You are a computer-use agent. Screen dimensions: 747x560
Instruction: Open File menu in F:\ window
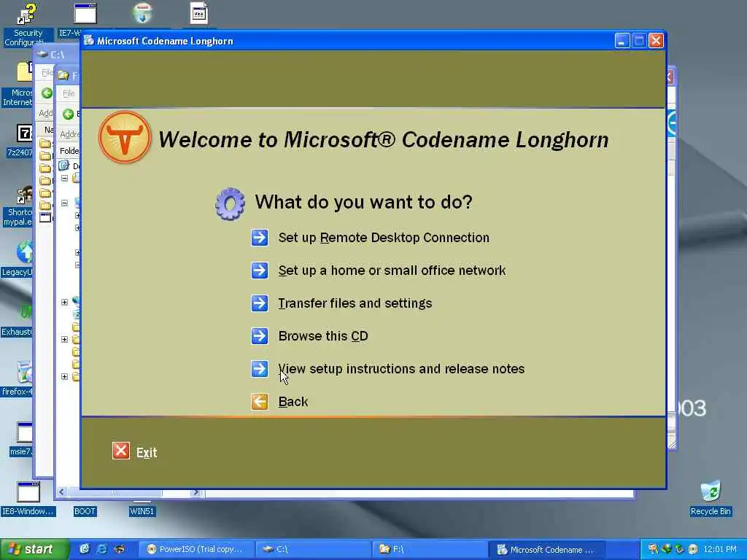pos(69,93)
